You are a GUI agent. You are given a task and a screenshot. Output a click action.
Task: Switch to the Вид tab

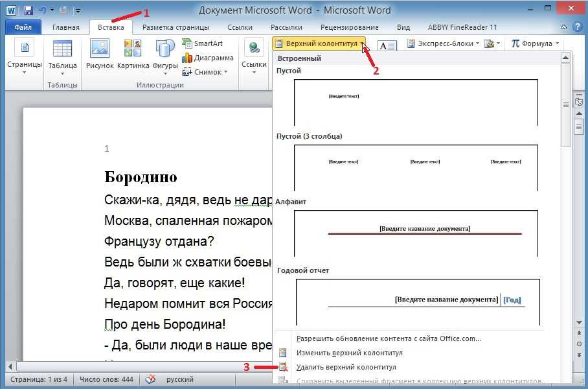pyautogui.click(x=403, y=27)
